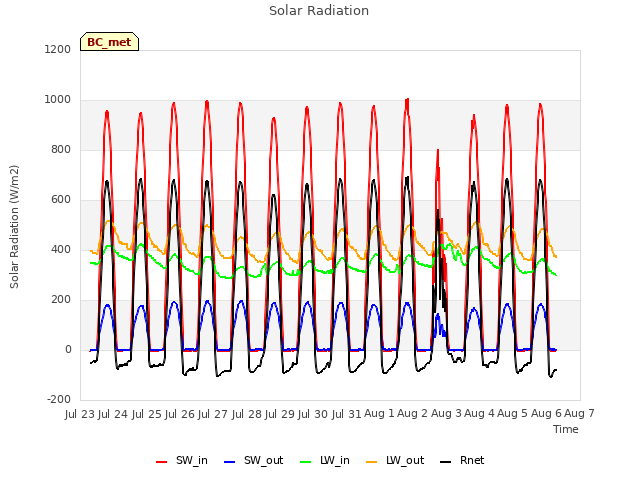Click the Time x-axis label
640x480 pixels.
coord(566,429)
